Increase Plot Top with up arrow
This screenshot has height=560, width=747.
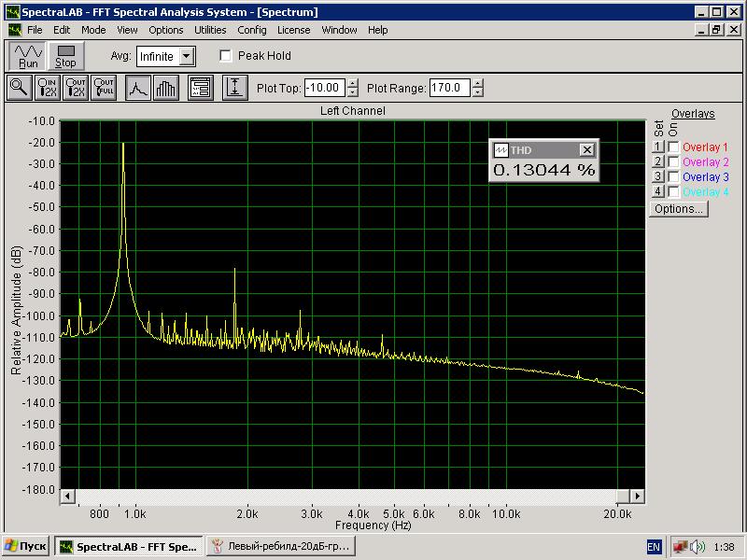[352, 84]
